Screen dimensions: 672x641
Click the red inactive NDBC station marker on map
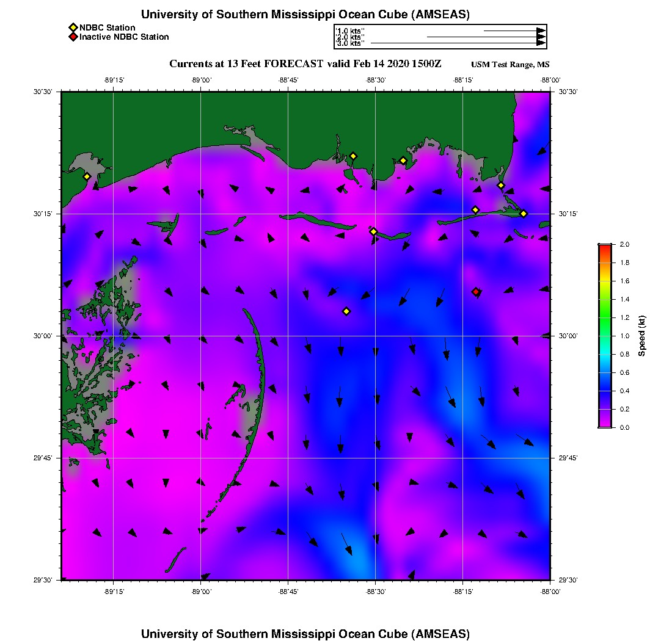coord(476,292)
